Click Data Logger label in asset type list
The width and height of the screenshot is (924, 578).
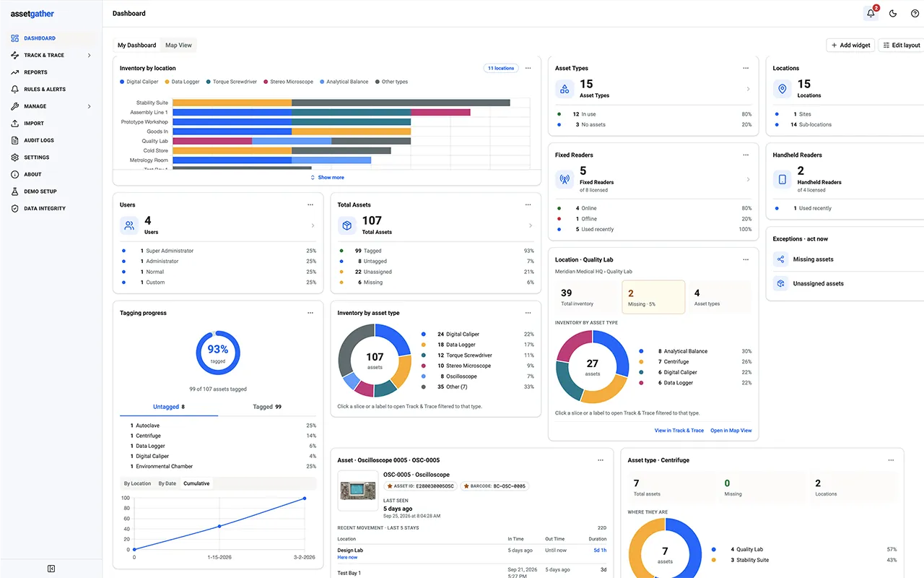tap(461, 345)
